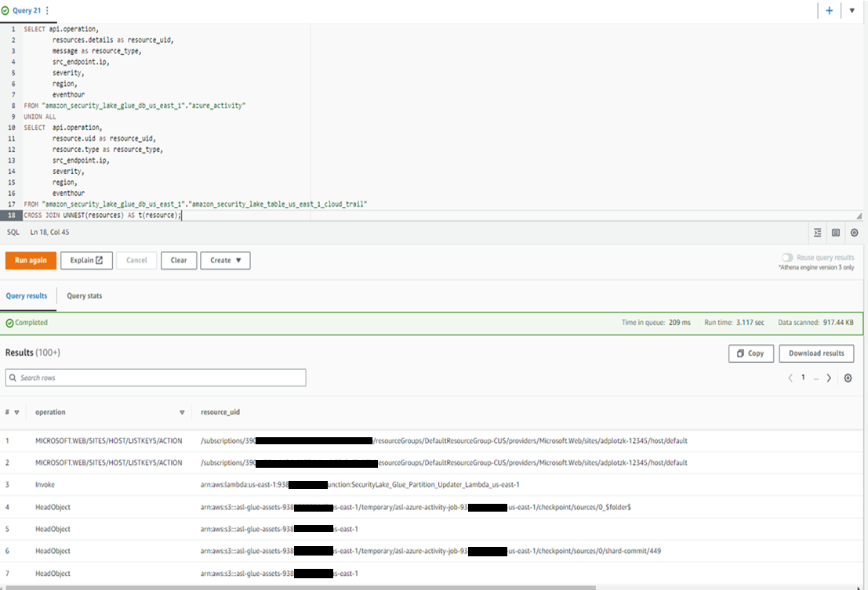Toggle line wrap in the SQL editor

point(836,233)
